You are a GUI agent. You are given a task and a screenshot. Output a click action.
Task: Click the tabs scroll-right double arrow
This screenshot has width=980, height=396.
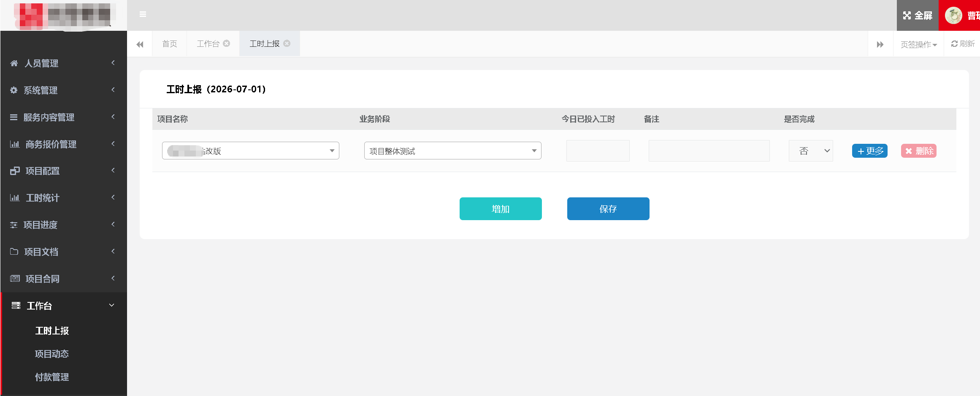click(x=880, y=44)
